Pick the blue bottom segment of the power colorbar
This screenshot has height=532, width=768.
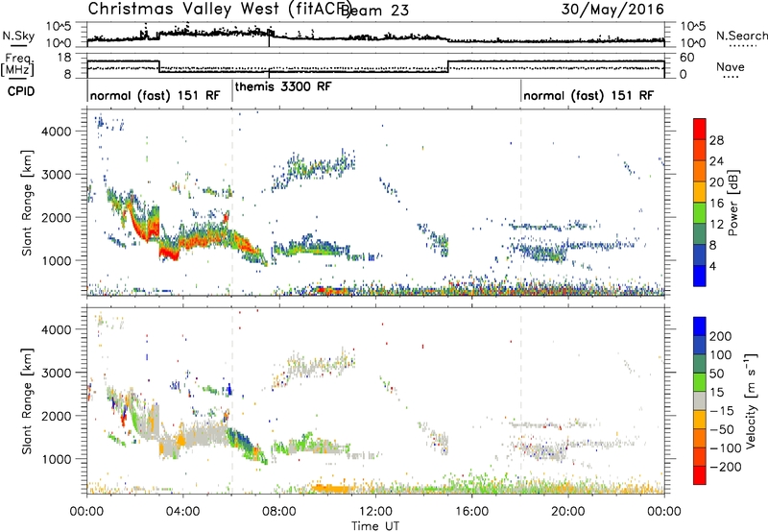tap(700, 276)
